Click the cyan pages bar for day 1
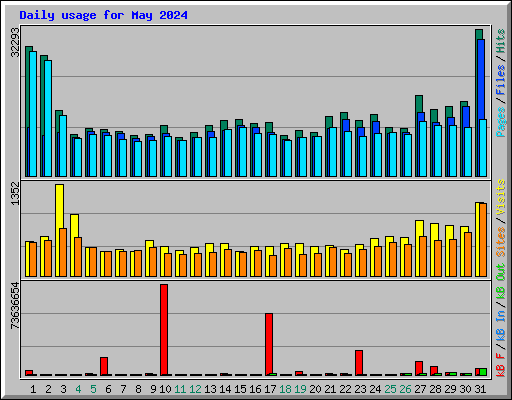The width and height of the screenshot is (512, 400). pos(33,114)
